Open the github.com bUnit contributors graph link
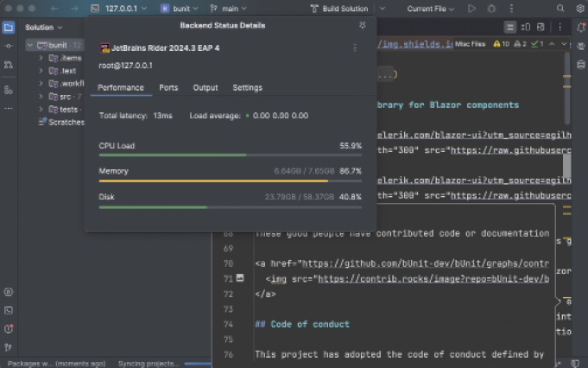 point(426,263)
